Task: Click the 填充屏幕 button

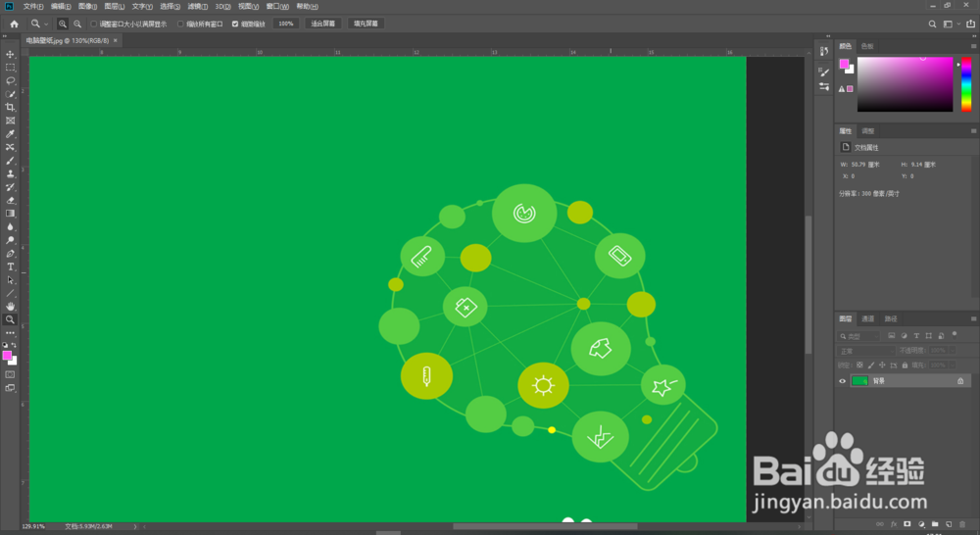Action: (x=366, y=24)
